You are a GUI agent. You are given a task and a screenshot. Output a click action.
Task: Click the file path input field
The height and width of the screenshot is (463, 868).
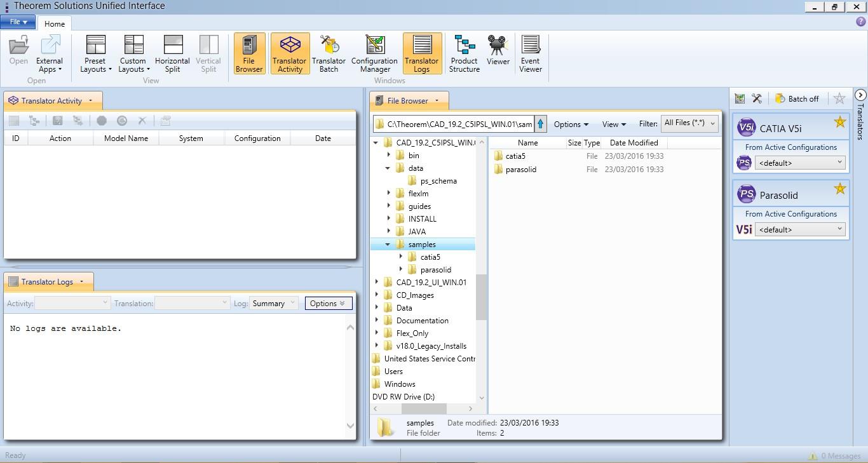tap(453, 124)
